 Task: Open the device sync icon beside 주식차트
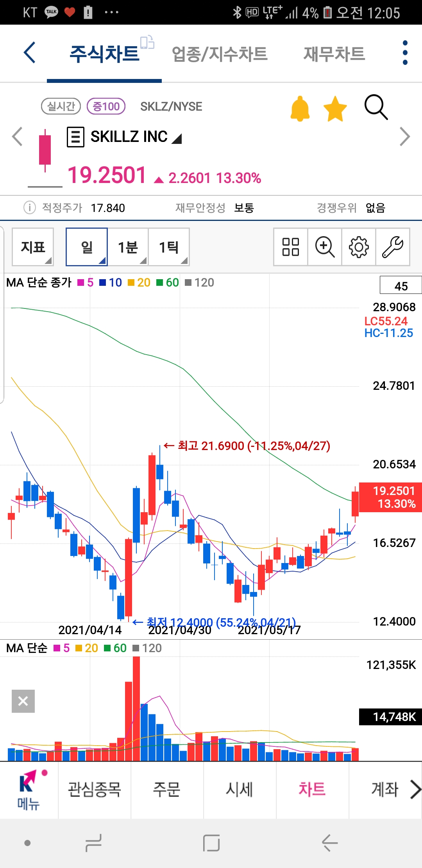[x=147, y=42]
